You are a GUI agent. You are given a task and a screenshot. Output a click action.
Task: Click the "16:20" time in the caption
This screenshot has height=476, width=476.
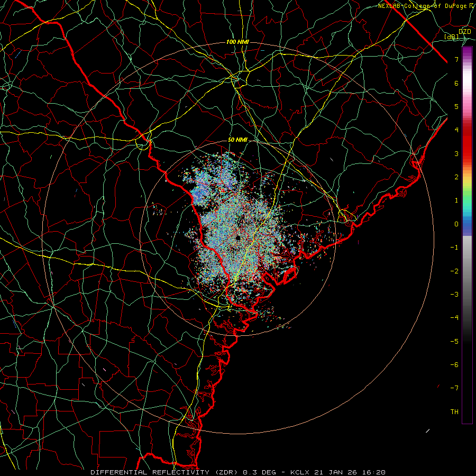pos(373,472)
